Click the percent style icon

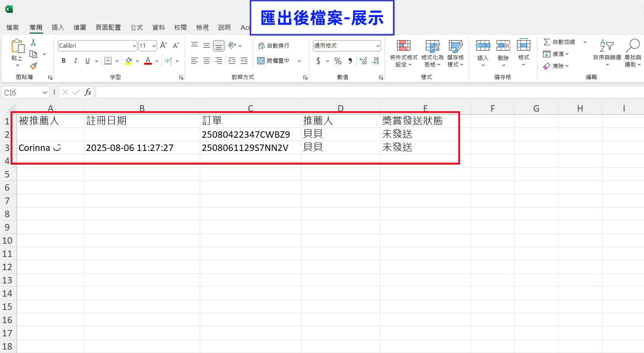(338, 61)
